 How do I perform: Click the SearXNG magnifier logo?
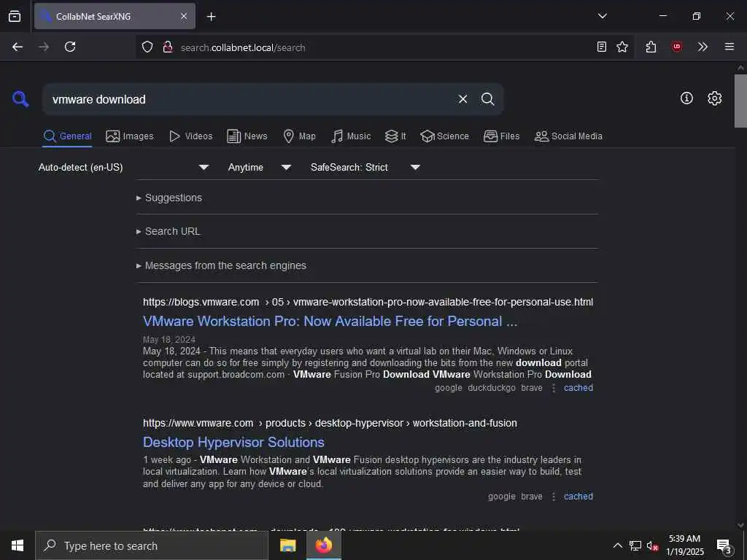coord(20,99)
